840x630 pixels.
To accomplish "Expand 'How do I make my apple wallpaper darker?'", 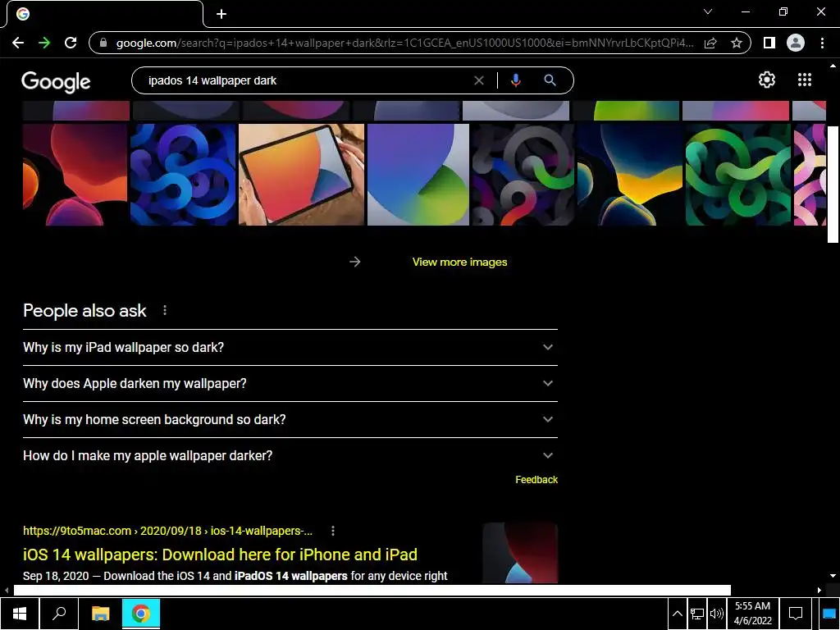I will 290,455.
